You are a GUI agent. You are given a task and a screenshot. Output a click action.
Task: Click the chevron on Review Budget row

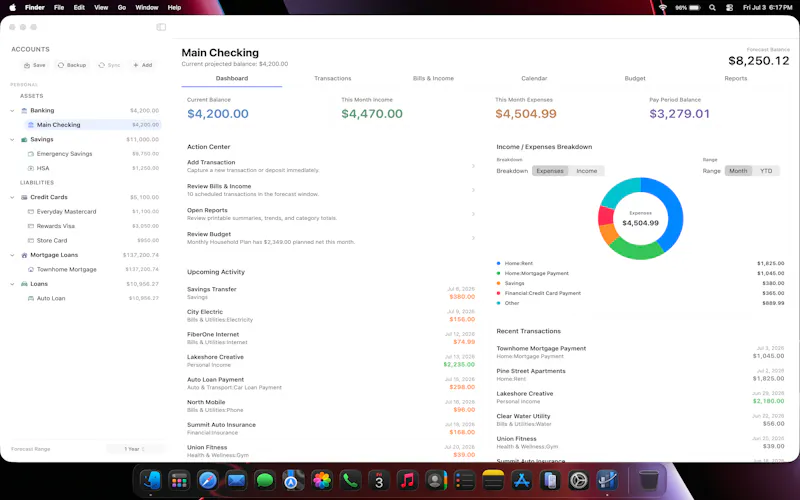point(473,238)
